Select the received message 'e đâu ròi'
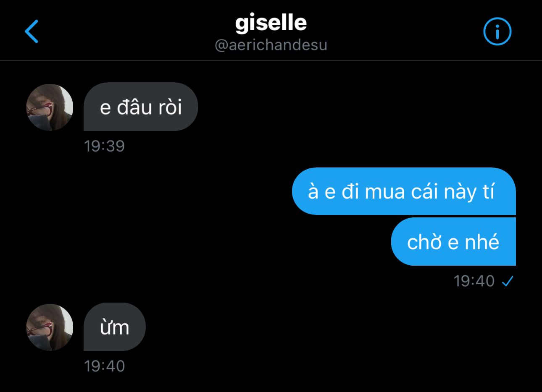This screenshot has height=392, width=542. (x=141, y=107)
